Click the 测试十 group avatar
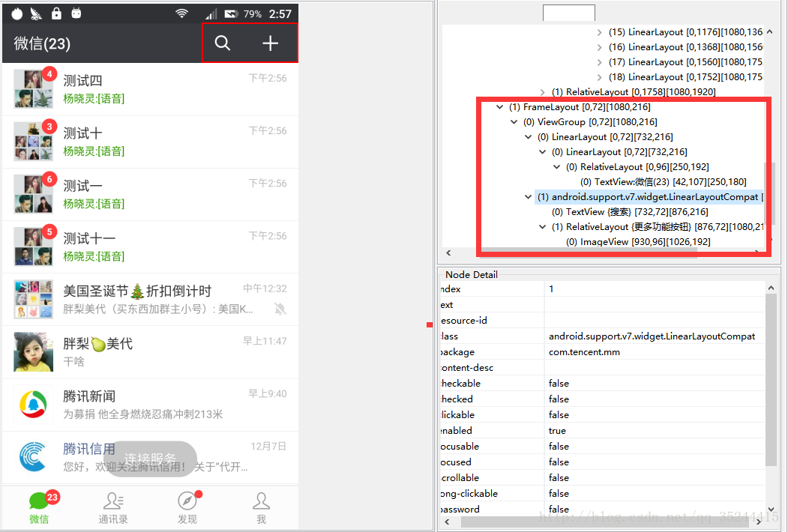Image resolution: width=788 pixels, height=532 pixels. pos(33,142)
